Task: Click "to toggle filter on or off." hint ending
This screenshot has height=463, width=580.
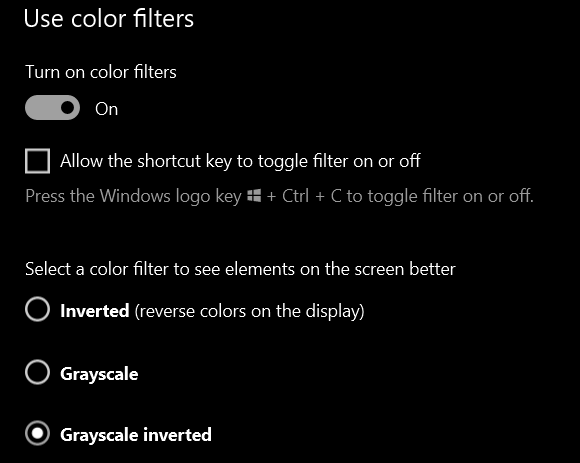Action: (x=440, y=196)
